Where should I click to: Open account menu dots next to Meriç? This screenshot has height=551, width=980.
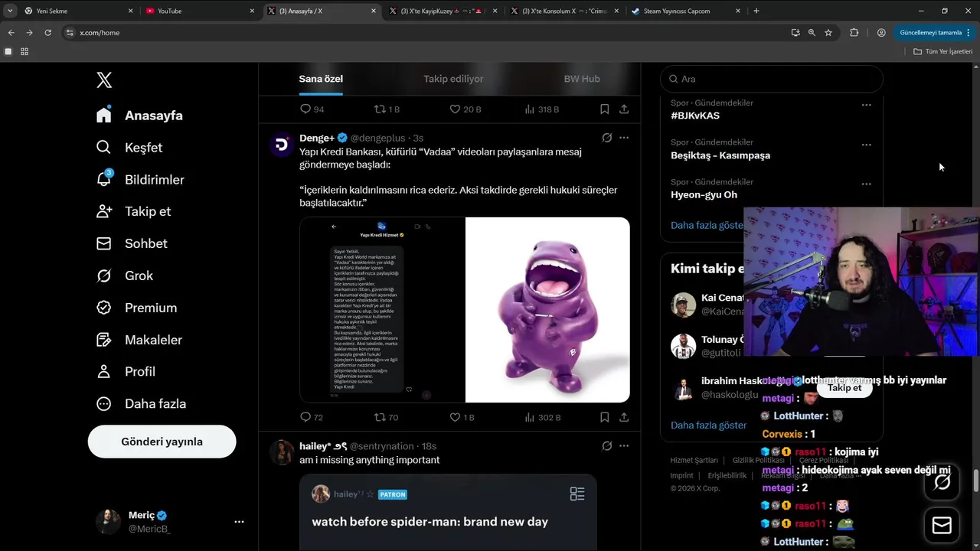tap(239, 521)
